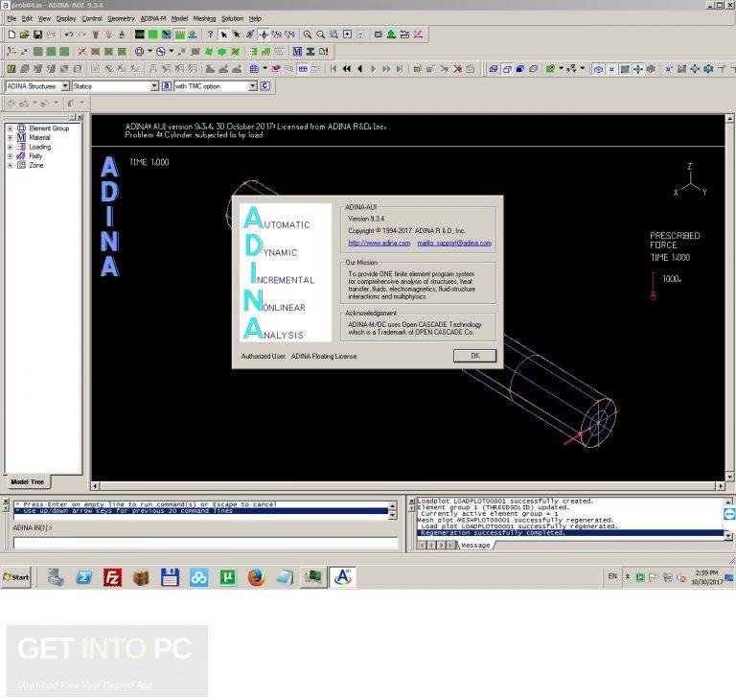Expand the Element Group tree node
The image size is (736, 700).
point(10,128)
